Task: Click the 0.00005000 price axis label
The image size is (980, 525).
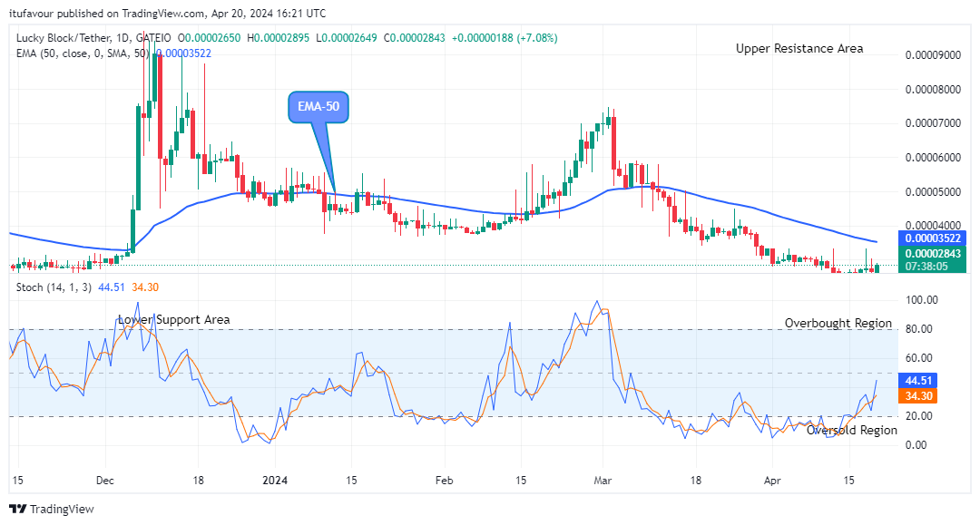Action: coord(933,191)
